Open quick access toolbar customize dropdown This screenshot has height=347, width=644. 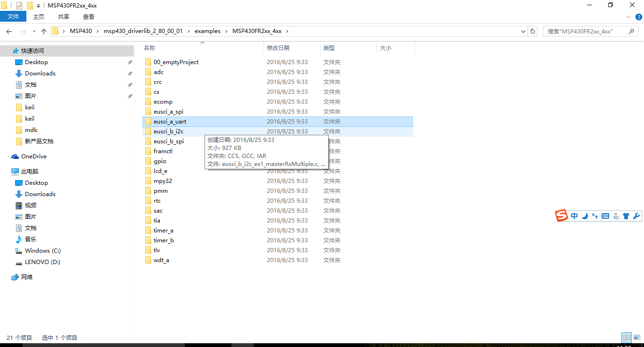38,6
